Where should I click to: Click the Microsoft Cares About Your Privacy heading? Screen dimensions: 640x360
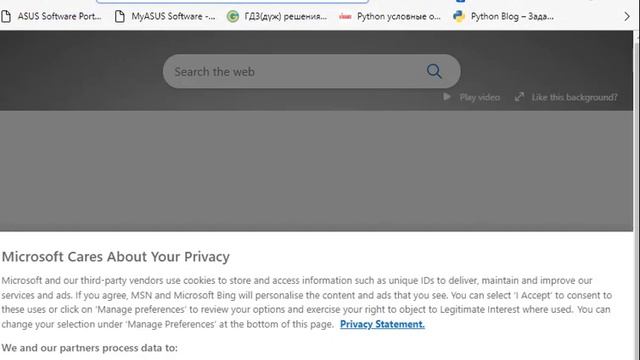tap(116, 257)
